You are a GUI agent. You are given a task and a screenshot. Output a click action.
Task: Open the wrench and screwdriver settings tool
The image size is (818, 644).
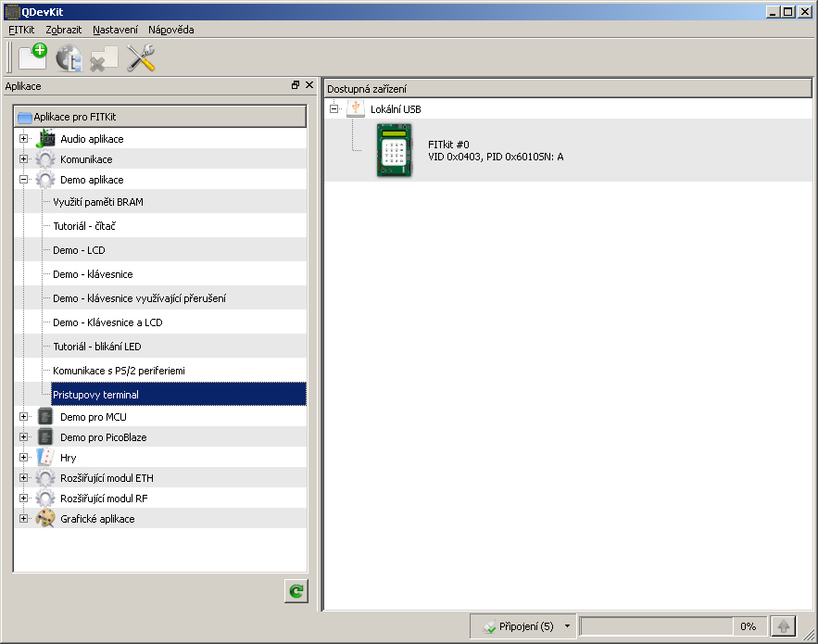coord(141,57)
